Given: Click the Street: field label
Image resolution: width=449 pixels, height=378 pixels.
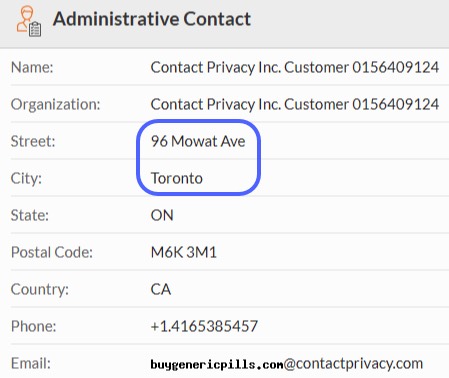Looking at the screenshot, I should (x=33, y=142).
